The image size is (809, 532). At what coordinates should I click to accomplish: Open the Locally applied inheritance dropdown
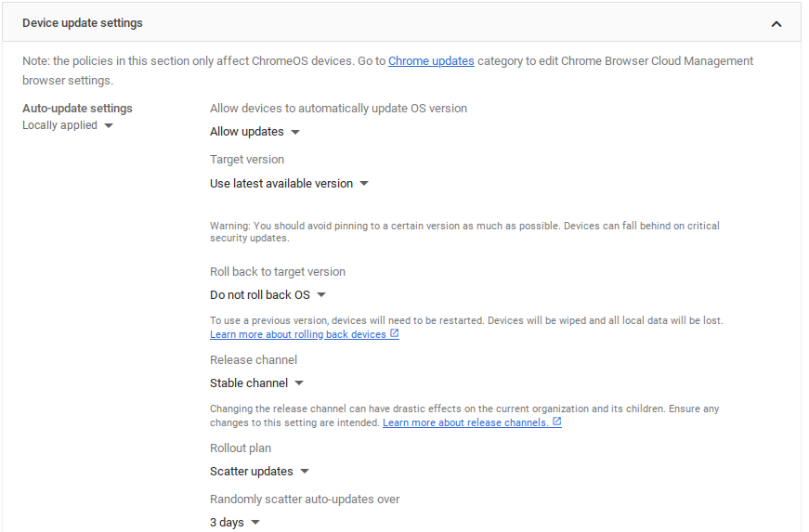tap(60, 125)
